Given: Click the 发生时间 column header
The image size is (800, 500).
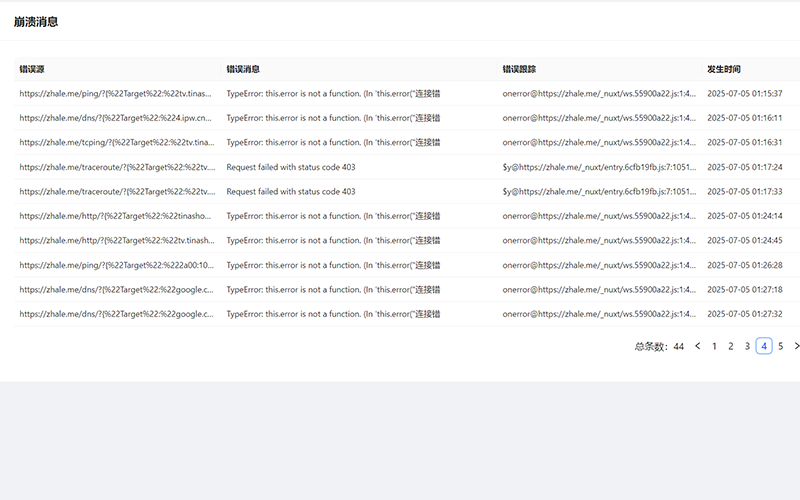Looking at the screenshot, I should pos(723,69).
